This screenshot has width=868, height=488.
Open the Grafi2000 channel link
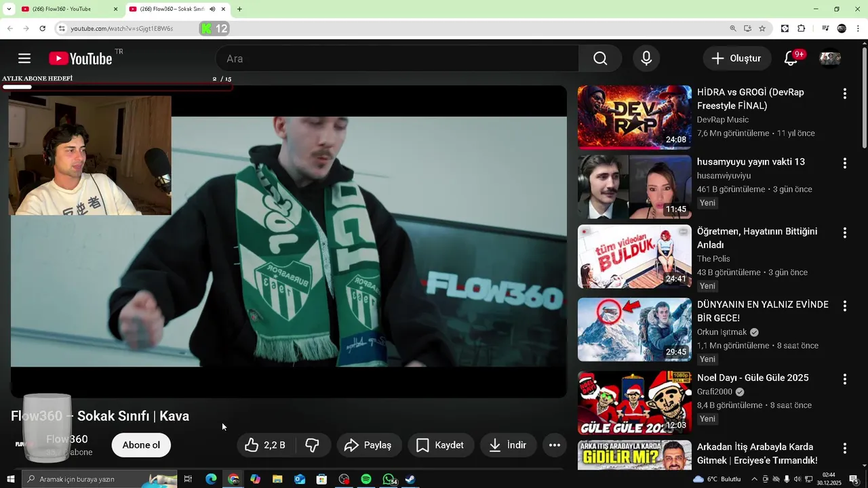pos(715,392)
